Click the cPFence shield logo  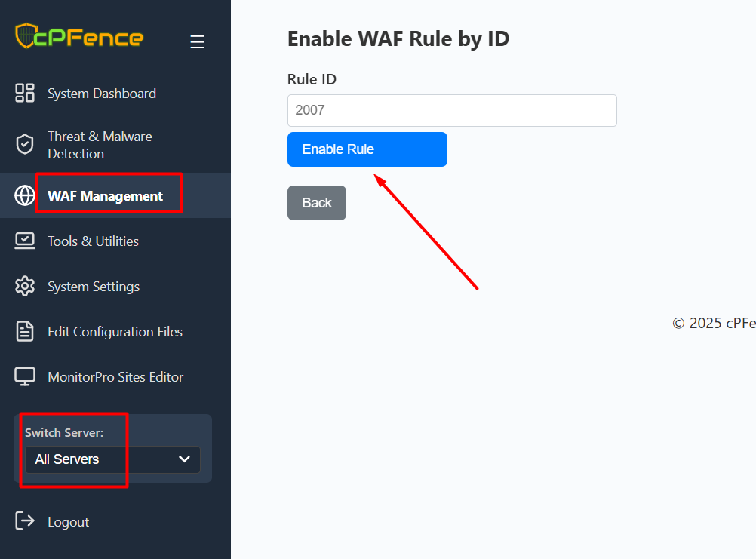(26, 36)
